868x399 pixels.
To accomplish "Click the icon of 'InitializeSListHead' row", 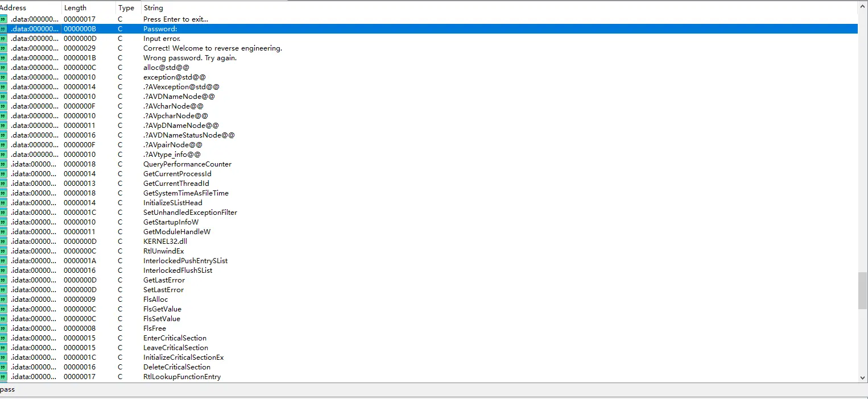I will pos(3,203).
